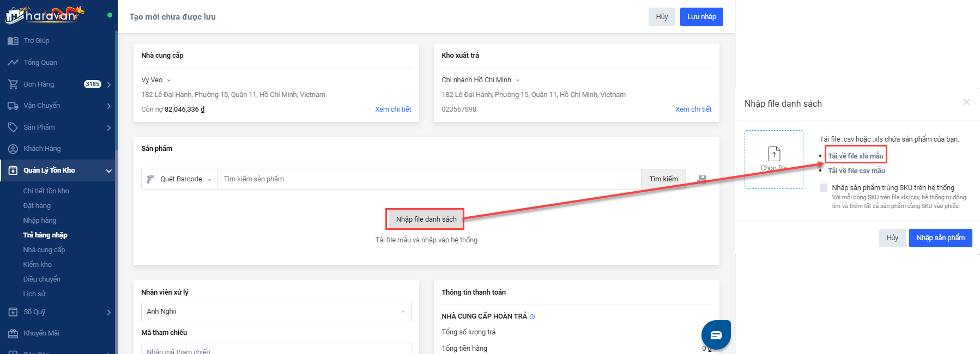The width and height of the screenshot is (980, 354).
Task: Open the chat support bubble
Action: [x=716, y=334]
